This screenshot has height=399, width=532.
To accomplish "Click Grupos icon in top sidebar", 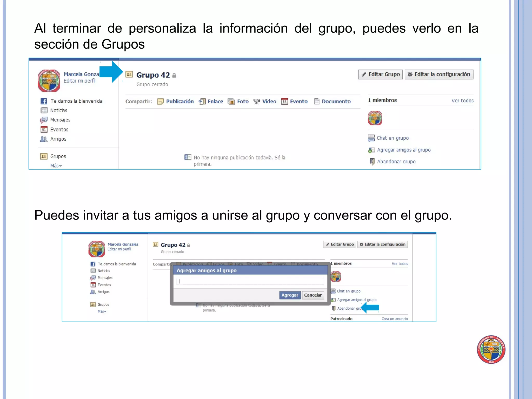I will (44, 156).
